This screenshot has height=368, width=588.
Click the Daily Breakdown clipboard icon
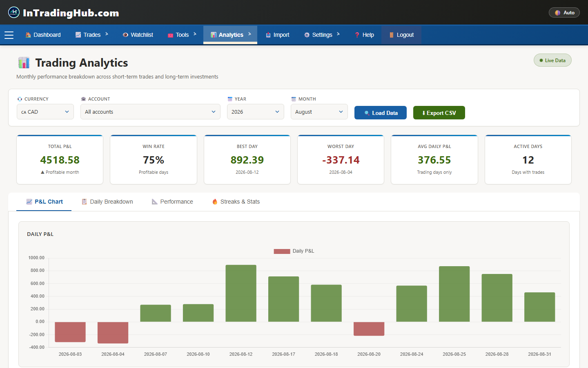[x=84, y=202]
